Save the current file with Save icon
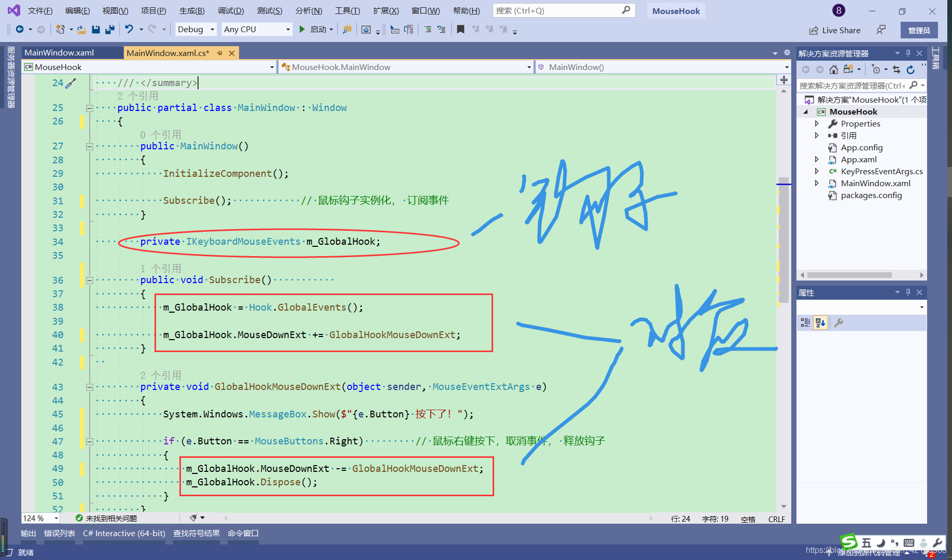Screen dimensions: 952x560 pyautogui.click(x=95, y=30)
